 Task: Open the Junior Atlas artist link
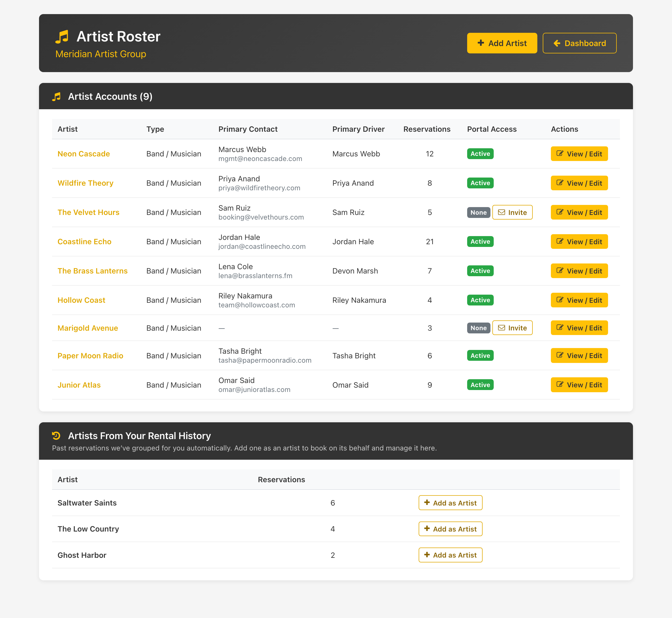(x=79, y=385)
